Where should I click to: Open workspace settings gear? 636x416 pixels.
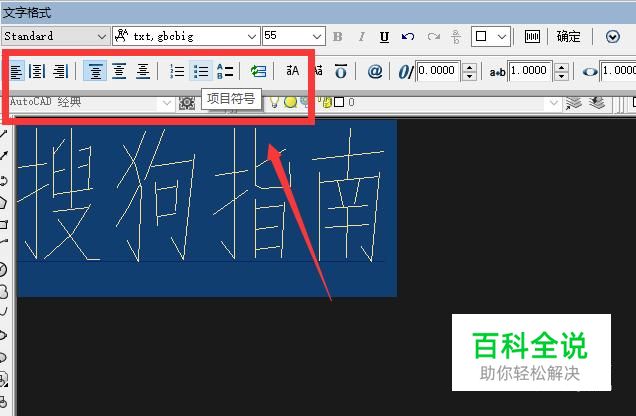187,103
